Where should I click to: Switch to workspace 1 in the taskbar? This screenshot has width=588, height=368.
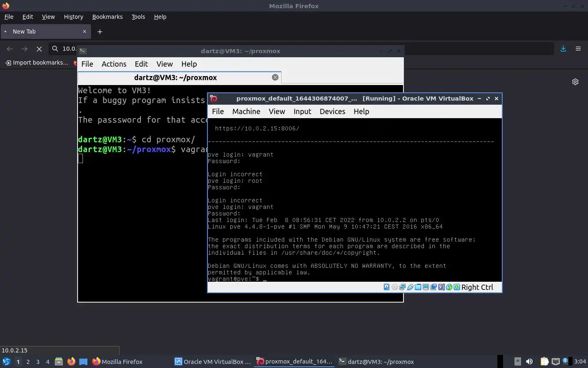coord(18,361)
